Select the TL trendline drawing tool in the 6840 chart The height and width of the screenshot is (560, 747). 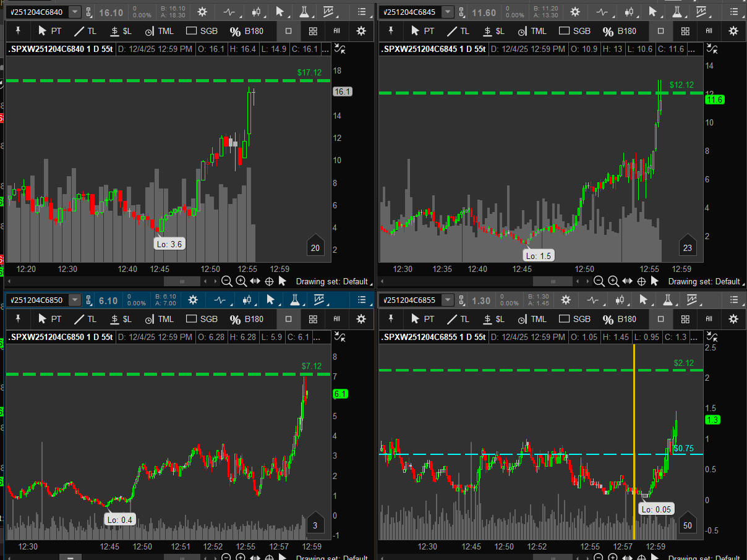(85, 31)
